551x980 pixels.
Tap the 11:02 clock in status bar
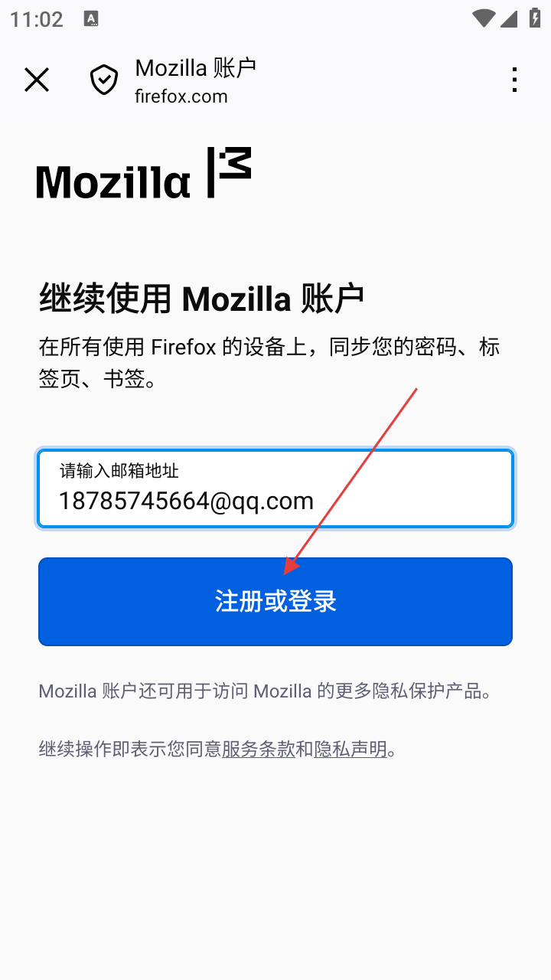(x=37, y=19)
